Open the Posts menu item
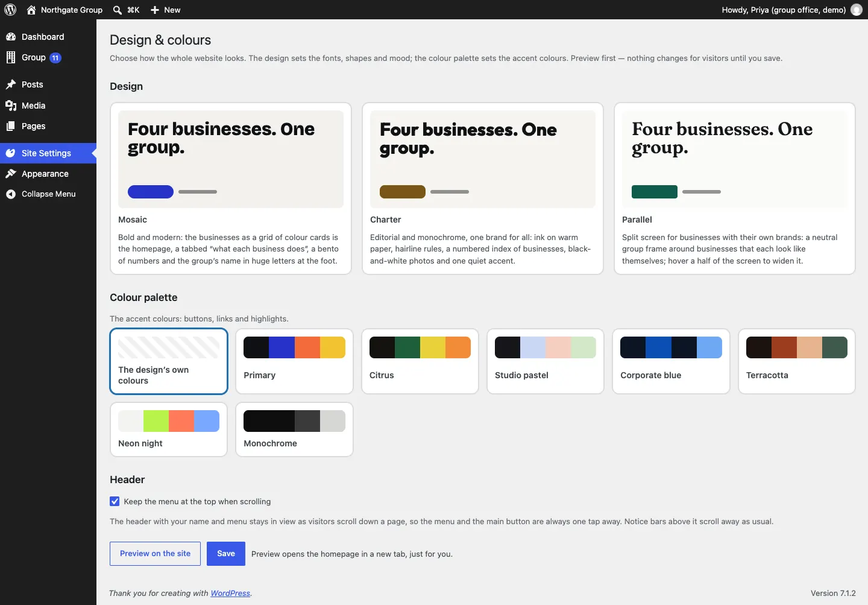This screenshot has width=868, height=605. (x=48, y=84)
